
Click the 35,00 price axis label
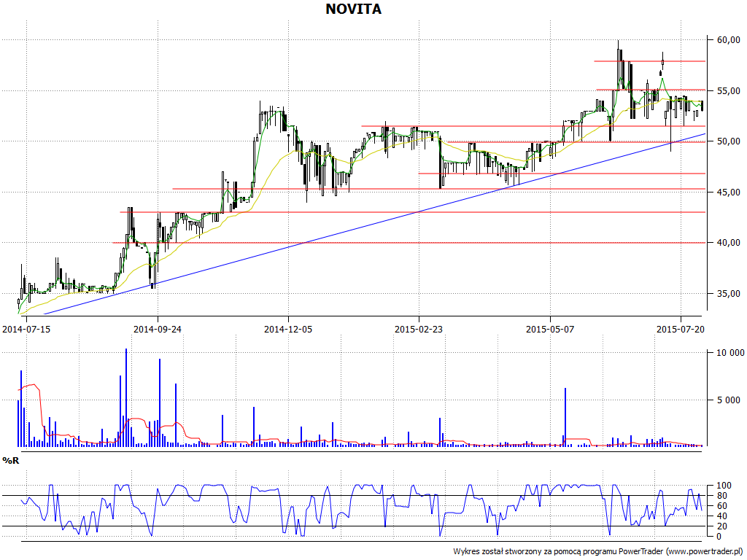(729, 294)
